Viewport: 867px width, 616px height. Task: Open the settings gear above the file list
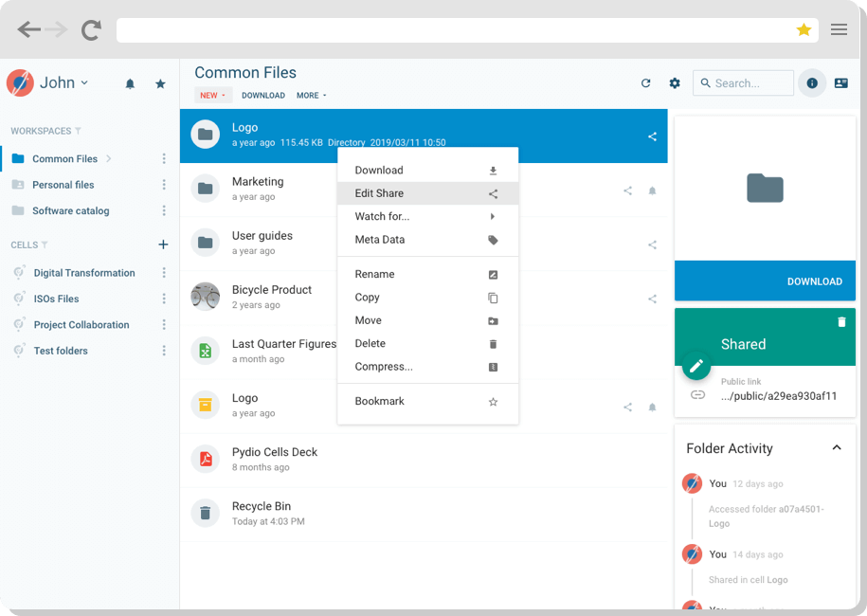pyautogui.click(x=674, y=83)
